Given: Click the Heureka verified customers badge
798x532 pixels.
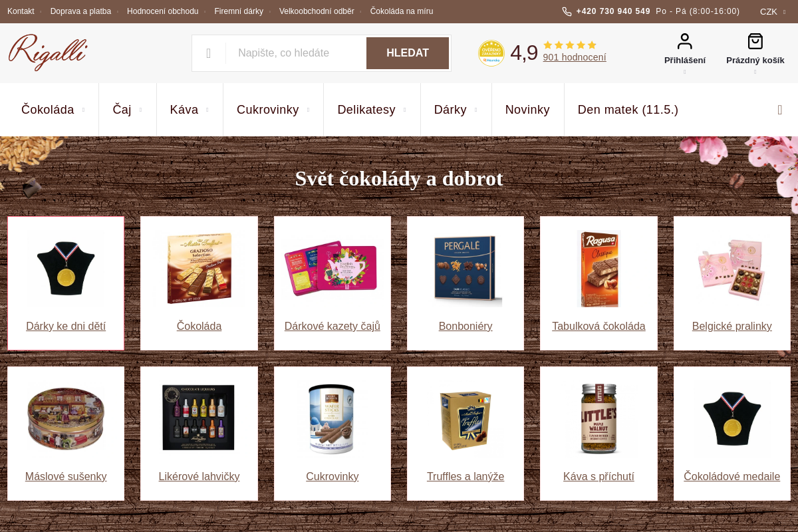Looking at the screenshot, I should (x=491, y=53).
